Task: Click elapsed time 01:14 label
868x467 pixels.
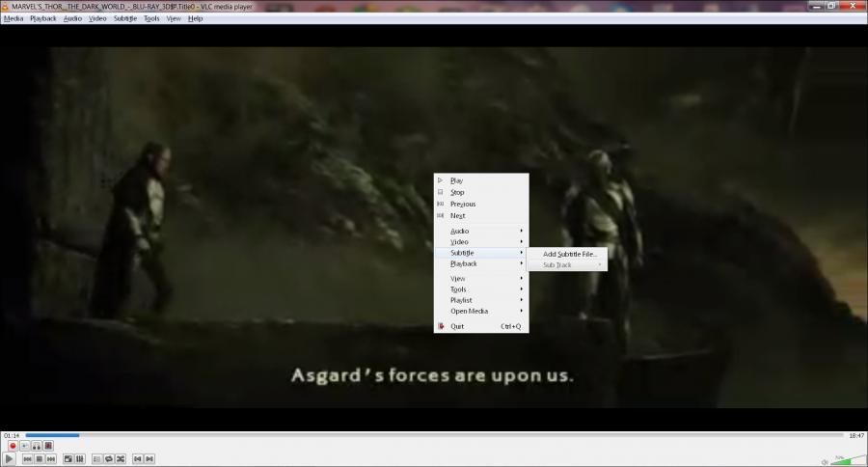Action: click(11, 436)
